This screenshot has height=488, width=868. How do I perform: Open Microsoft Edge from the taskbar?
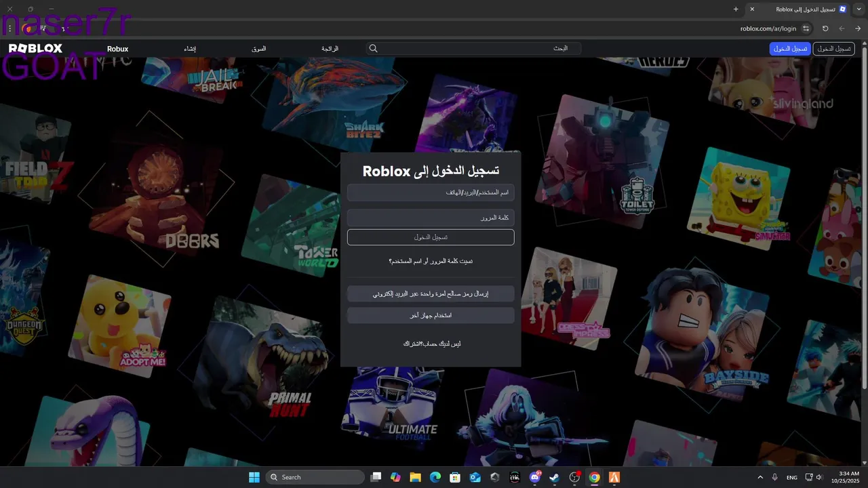(x=435, y=477)
